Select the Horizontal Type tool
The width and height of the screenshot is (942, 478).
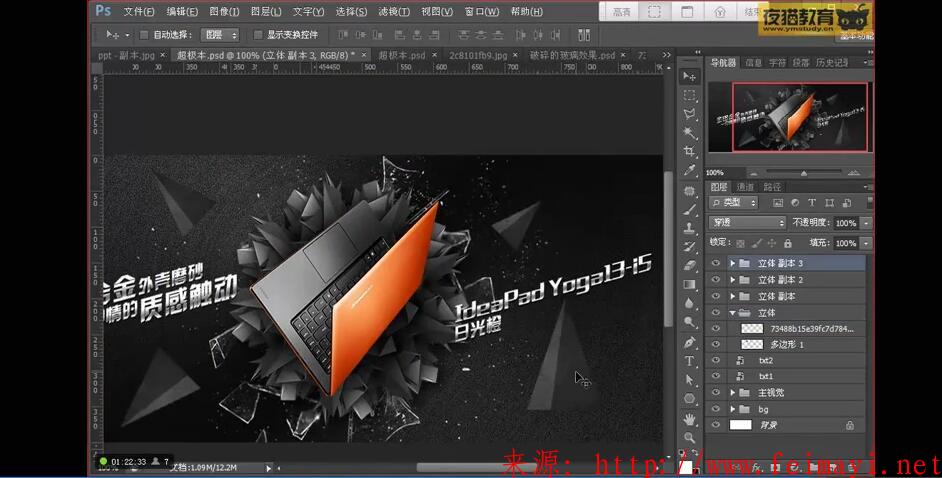[x=689, y=361]
